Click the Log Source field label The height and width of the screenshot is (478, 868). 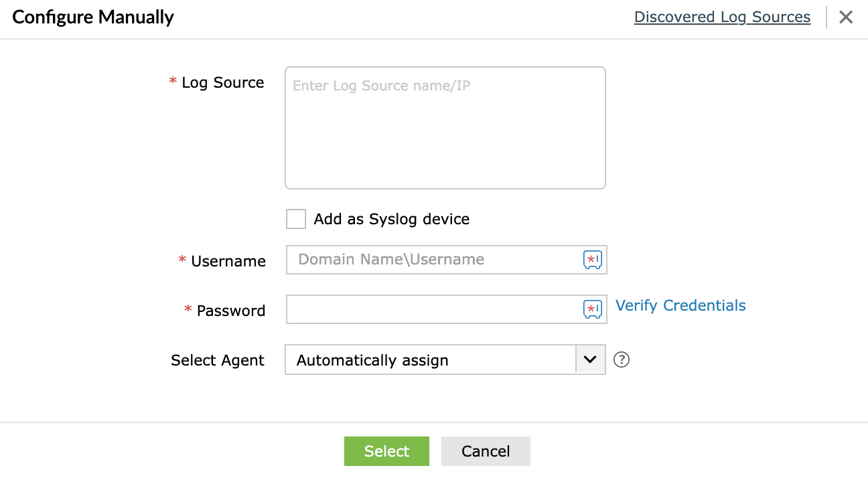222,82
